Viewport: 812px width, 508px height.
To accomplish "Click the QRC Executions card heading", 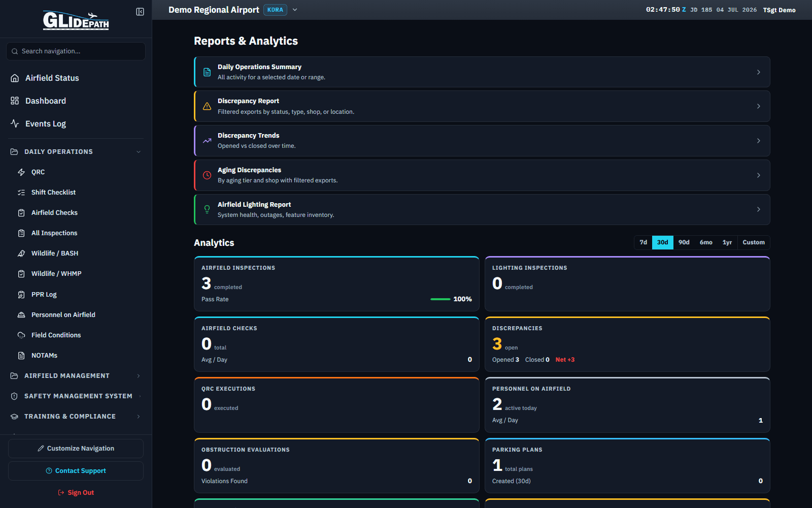I will [x=228, y=389].
